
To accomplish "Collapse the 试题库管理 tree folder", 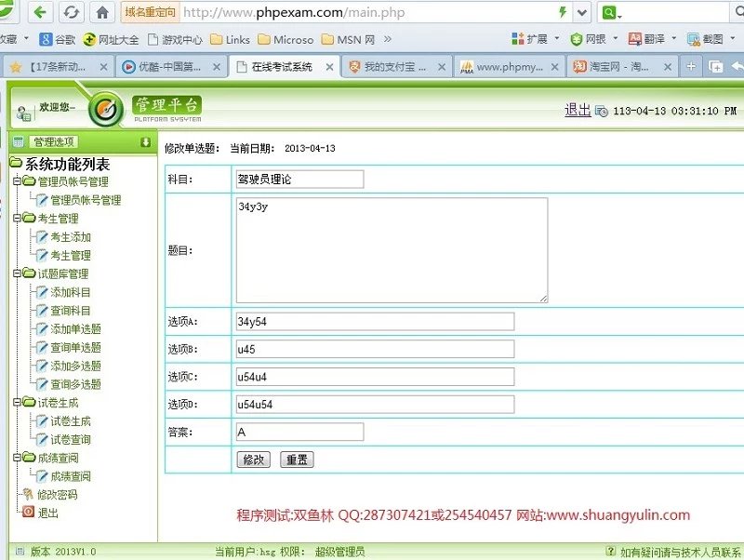I will click(17, 273).
